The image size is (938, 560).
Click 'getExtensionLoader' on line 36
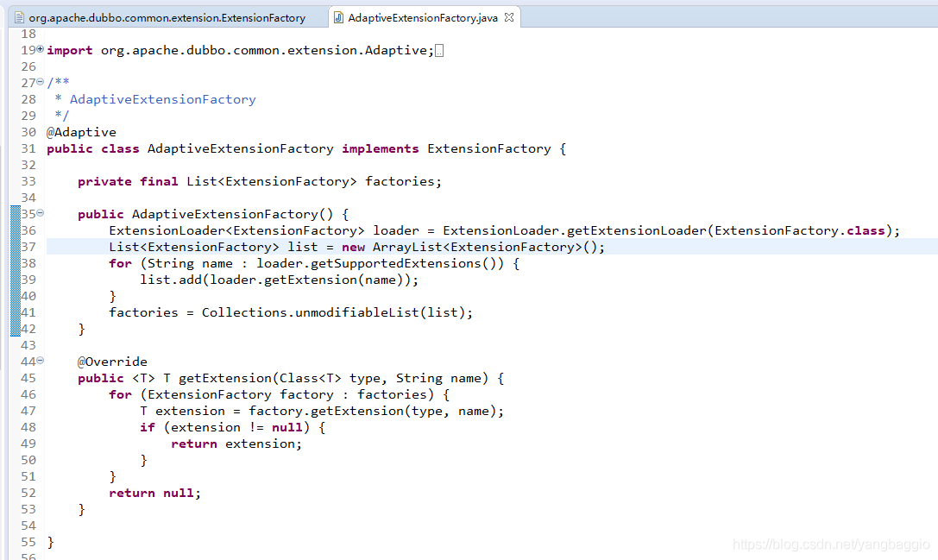coord(637,231)
